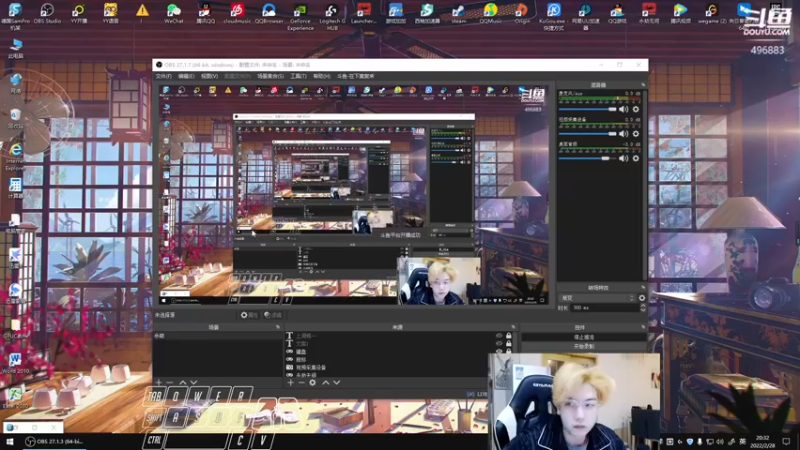Open the calculator desktop icon

click(15, 188)
